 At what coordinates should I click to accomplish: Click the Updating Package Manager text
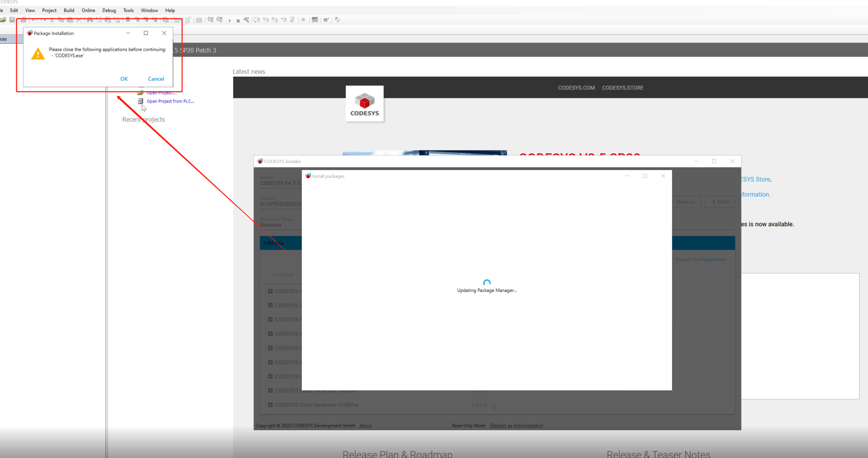pyautogui.click(x=487, y=290)
